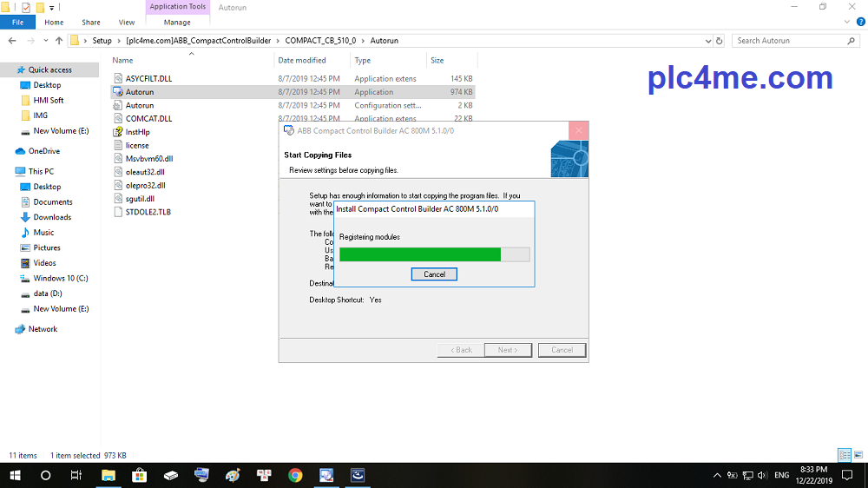
Task: Open the View ribbon tab
Action: 127,23
